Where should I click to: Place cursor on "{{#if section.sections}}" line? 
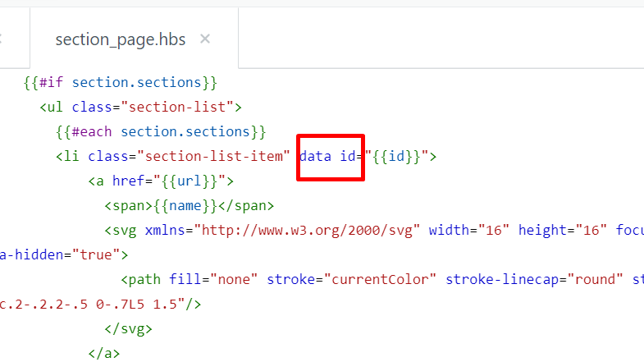point(120,82)
